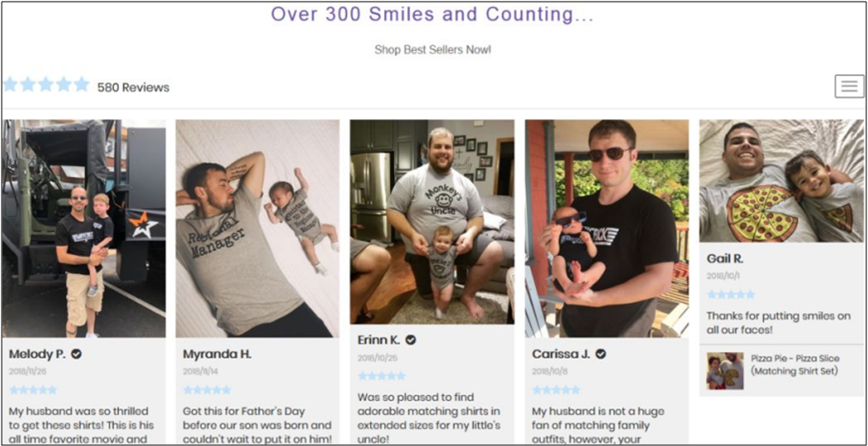868x446 pixels.
Task: View Gail R.'s pizza shirt photo
Action: pyautogui.click(x=781, y=180)
